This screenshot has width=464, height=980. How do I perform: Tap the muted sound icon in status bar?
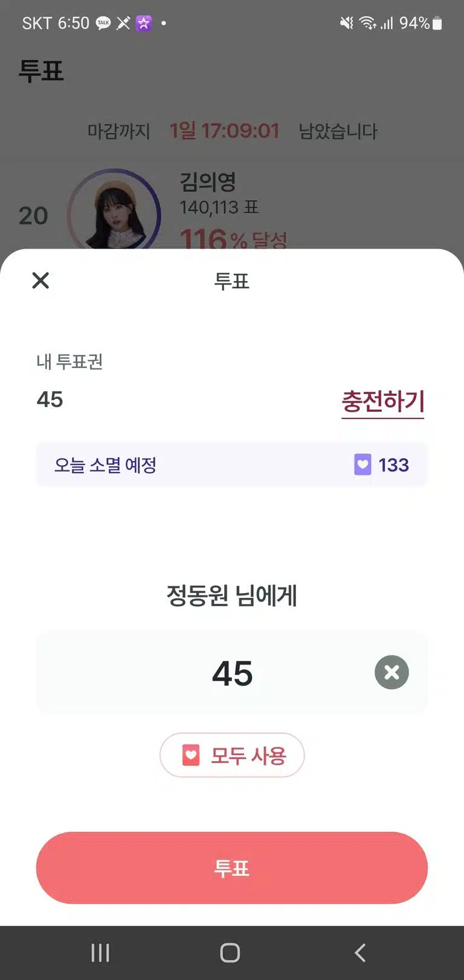click(x=346, y=24)
